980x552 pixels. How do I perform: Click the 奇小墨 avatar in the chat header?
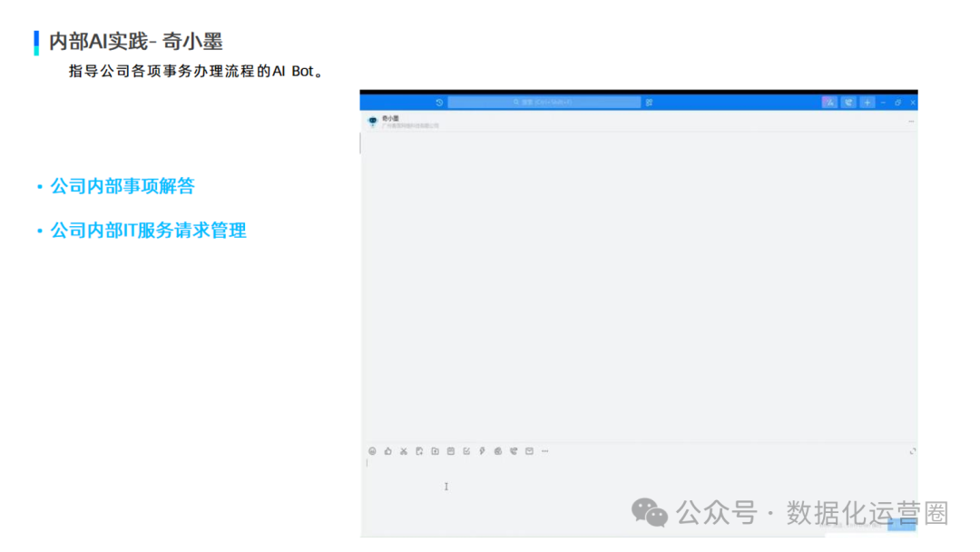[374, 119]
